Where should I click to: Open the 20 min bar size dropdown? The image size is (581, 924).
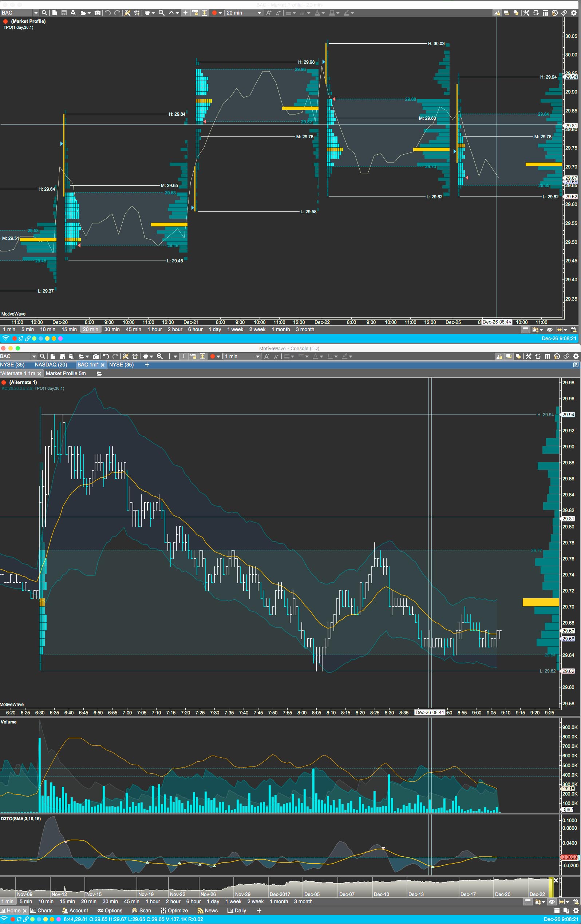click(x=260, y=13)
